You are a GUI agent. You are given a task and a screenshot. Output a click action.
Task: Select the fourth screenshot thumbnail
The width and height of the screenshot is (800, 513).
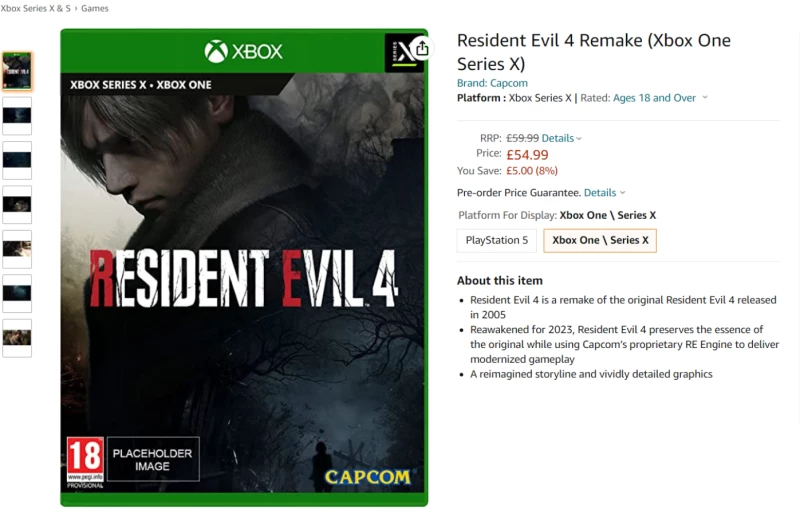[x=17, y=204]
